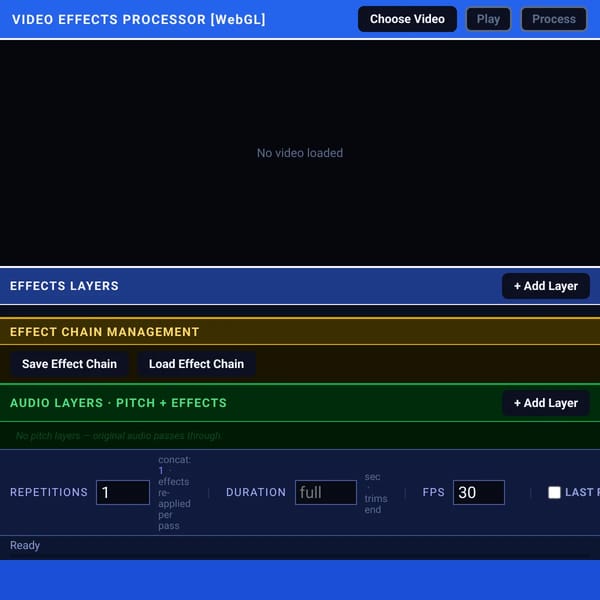
Task: Focus the Repetitions input field
Action: coord(123,492)
